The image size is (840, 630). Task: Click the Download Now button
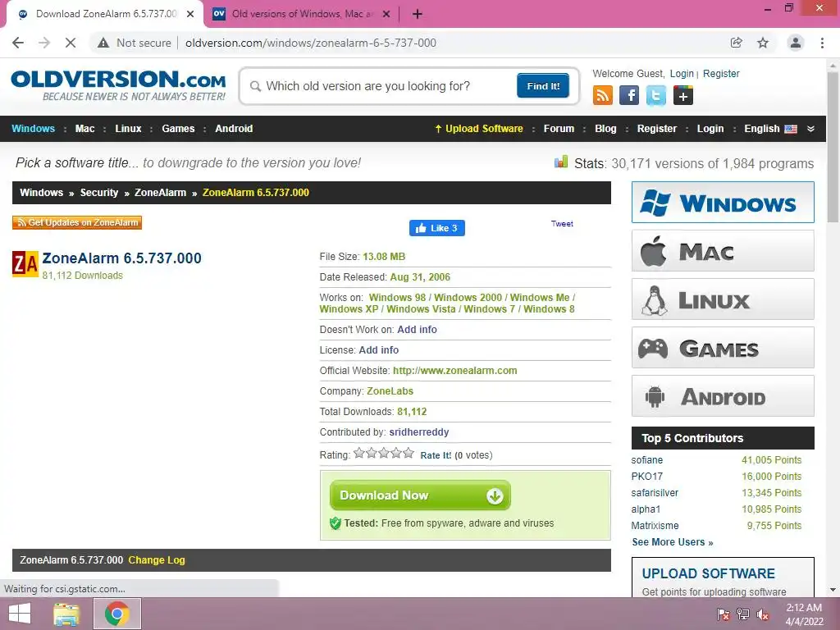pos(420,495)
